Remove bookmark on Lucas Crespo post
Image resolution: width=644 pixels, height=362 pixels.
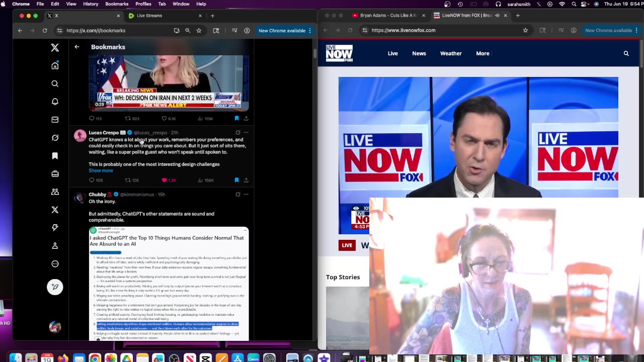pyautogui.click(x=236, y=180)
